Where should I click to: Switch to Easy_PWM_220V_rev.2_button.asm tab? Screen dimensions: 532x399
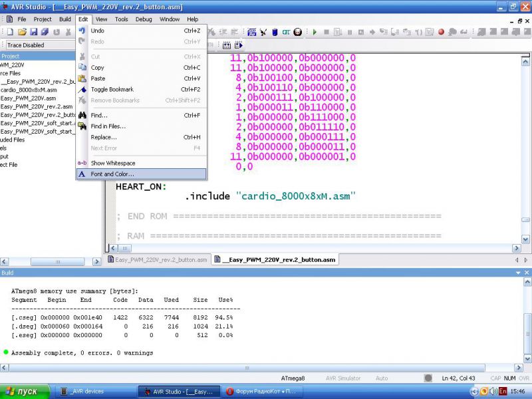pyautogui.click(x=158, y=260)
